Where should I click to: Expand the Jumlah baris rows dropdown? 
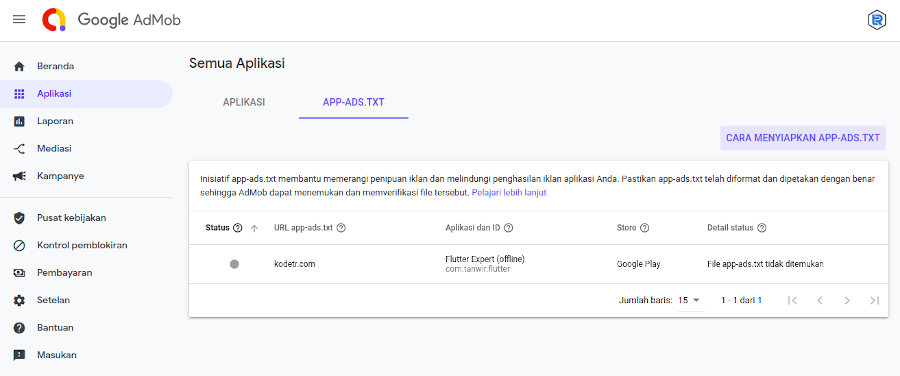(x=690, y=300)
